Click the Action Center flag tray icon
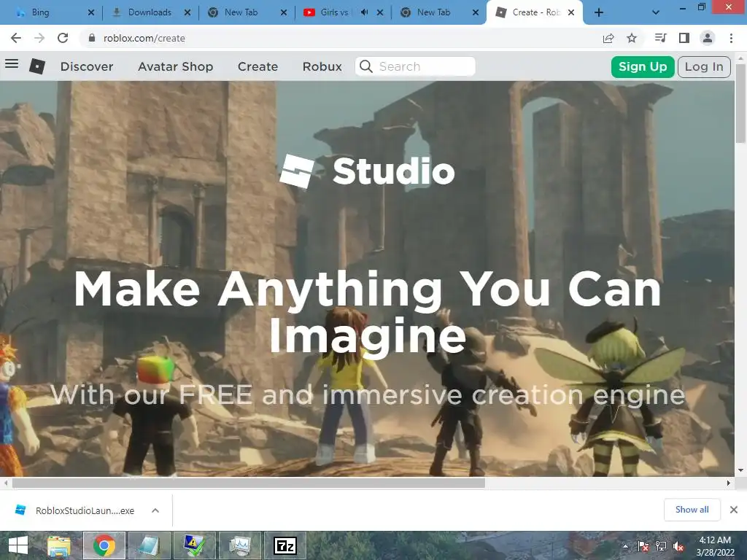This screenshot has height=560, width=747. pos(643,546)
